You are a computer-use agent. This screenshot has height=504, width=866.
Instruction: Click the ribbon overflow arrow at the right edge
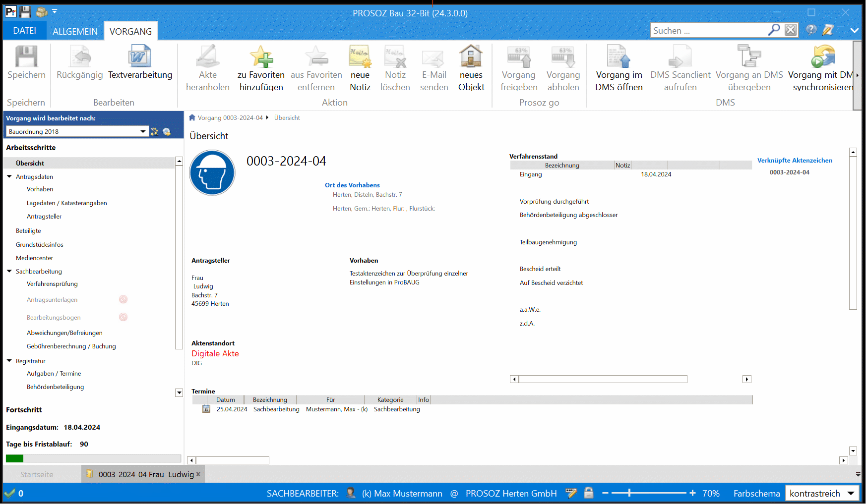point(857,75)
